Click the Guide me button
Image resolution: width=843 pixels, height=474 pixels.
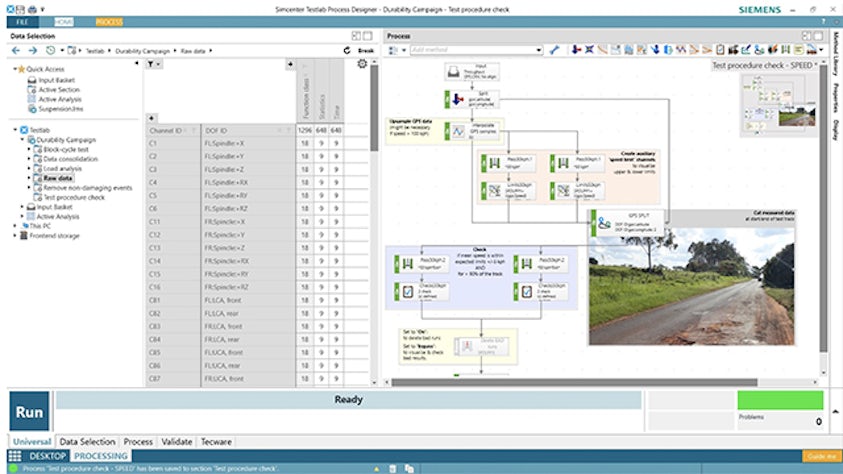(x=821, y=456)
